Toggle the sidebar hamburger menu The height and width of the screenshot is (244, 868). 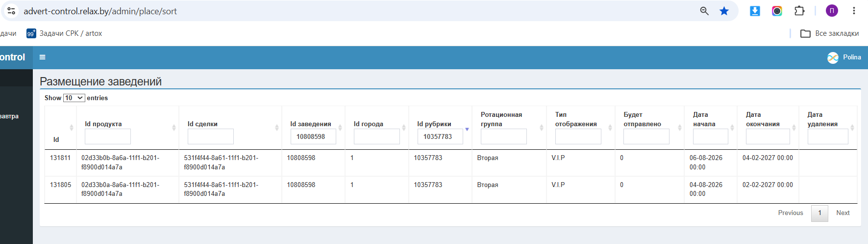[43, 57]
